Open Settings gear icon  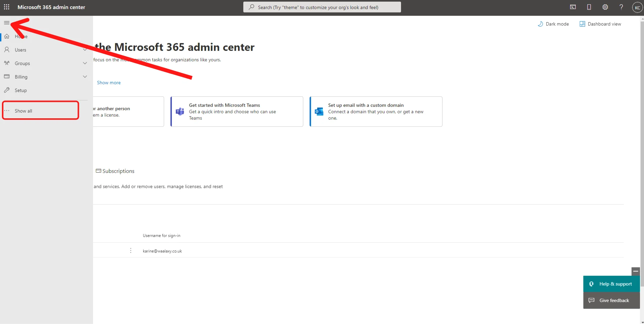click(605, 7)
